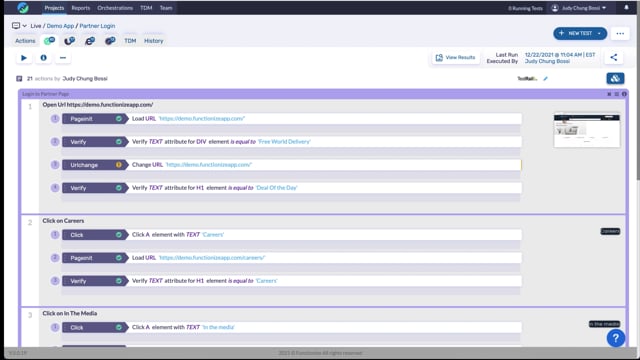Image resolution: width=640 pixels, height=360 pixels.
Task: Click step number circle beside Urlchange
Action: click(55, 164)
